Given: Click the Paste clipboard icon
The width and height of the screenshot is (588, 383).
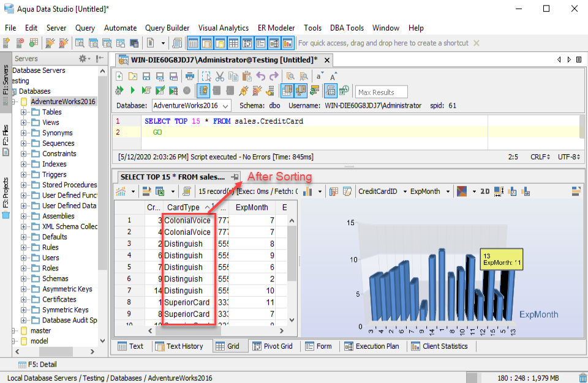Looking at the screenshot, I should click(x=247, y=76).
